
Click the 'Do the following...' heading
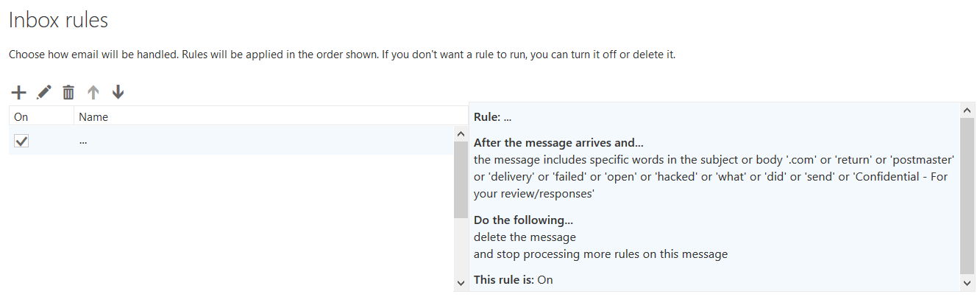(523, 220)
